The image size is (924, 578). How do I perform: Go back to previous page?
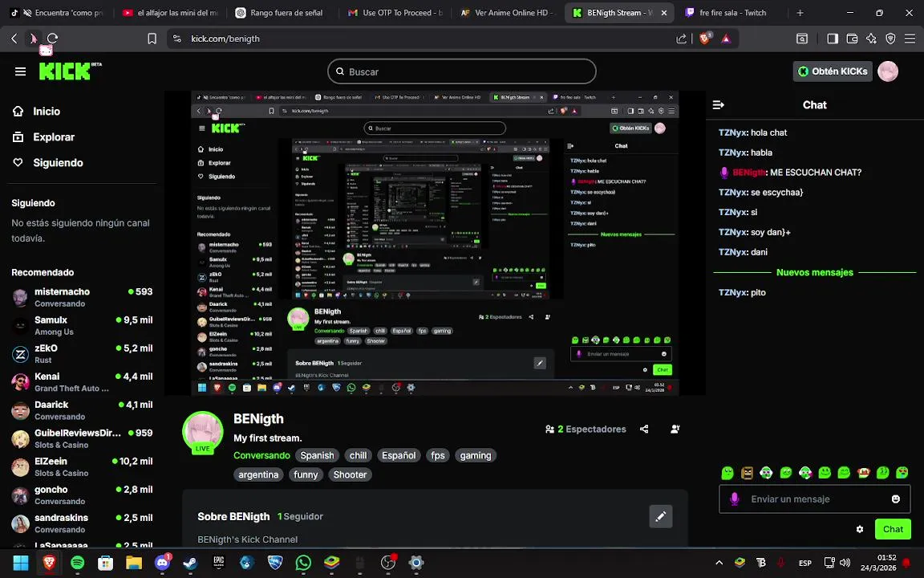tap(14, 39)
